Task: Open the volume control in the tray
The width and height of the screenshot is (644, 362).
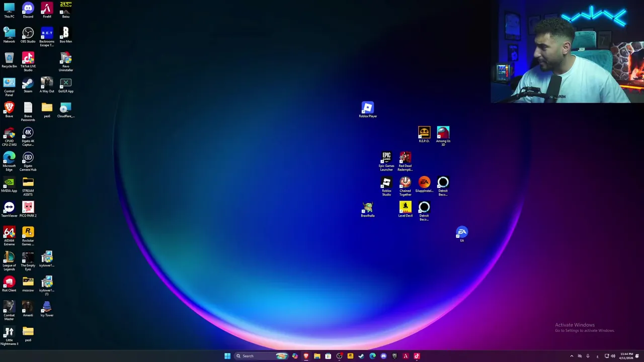Action: 613,356
